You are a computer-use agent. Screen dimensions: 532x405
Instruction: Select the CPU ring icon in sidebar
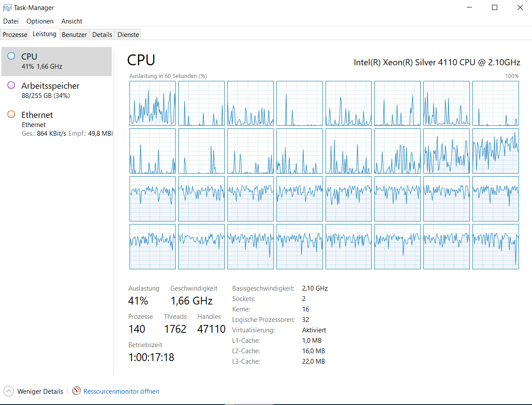click(11, 56)
